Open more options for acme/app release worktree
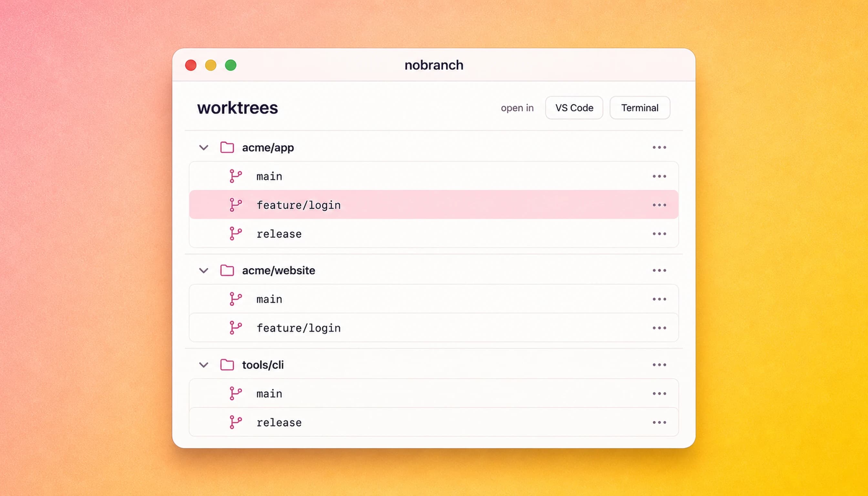 click(x=659, y=234)
